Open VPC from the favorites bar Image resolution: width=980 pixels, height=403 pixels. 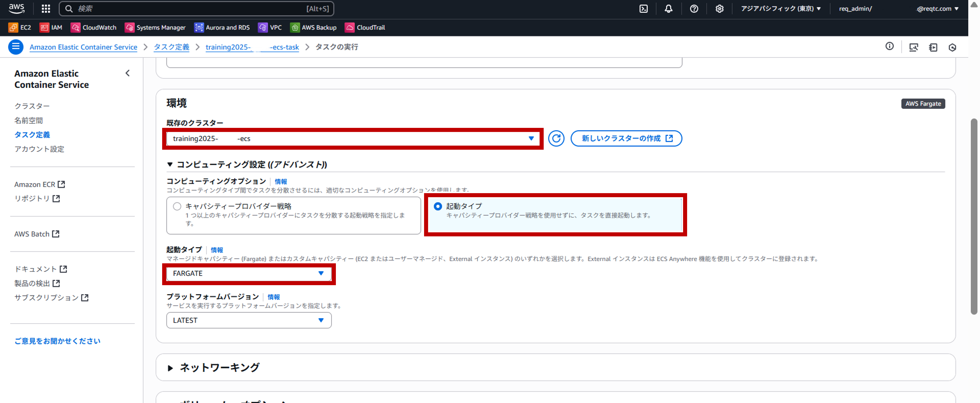pos(270,27)
